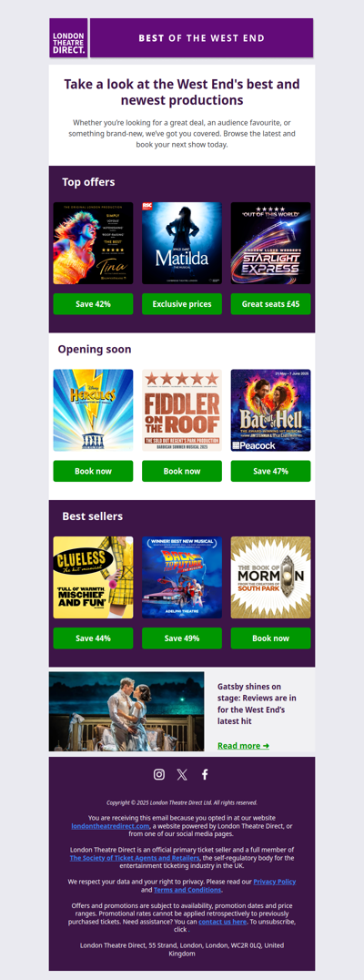This screenshot has height=980, width=364.
Task: Open the Hercules poster image
Action: point(93,410)
